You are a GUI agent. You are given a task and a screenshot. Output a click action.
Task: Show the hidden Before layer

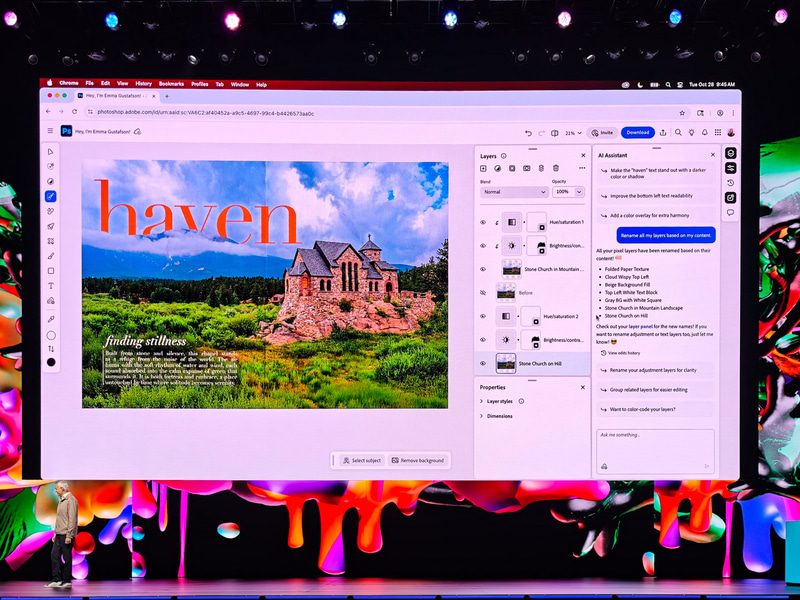(x=483, y=292)
